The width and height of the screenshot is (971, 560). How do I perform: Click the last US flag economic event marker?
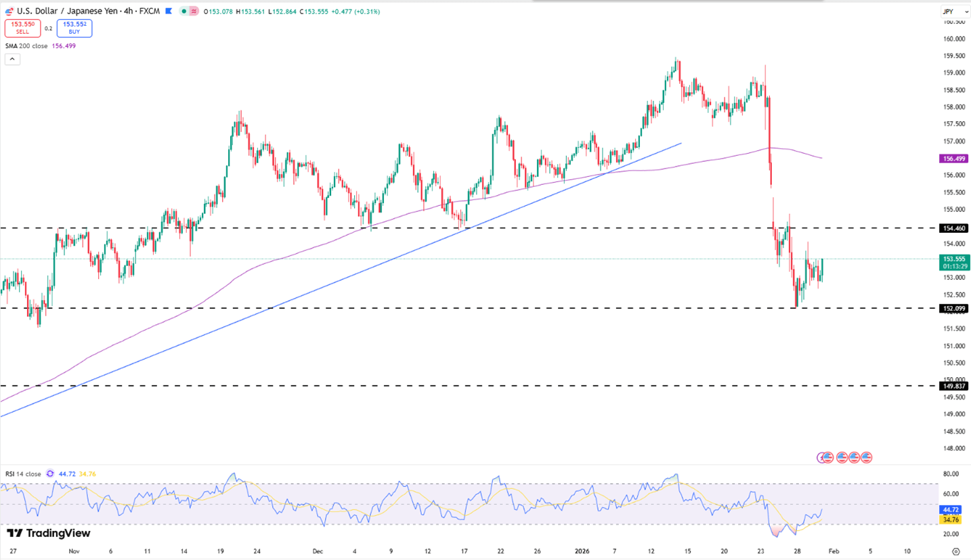(866, 458)
